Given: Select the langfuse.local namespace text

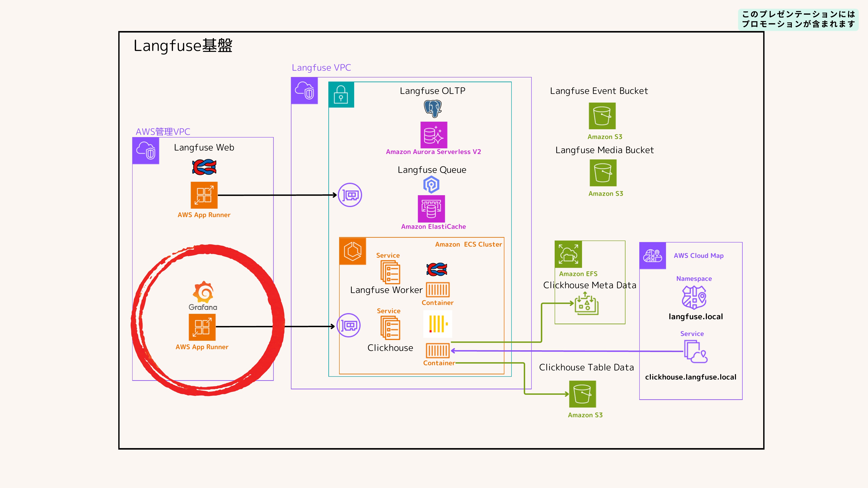Looking at the screenshot, I should [696, 317].
